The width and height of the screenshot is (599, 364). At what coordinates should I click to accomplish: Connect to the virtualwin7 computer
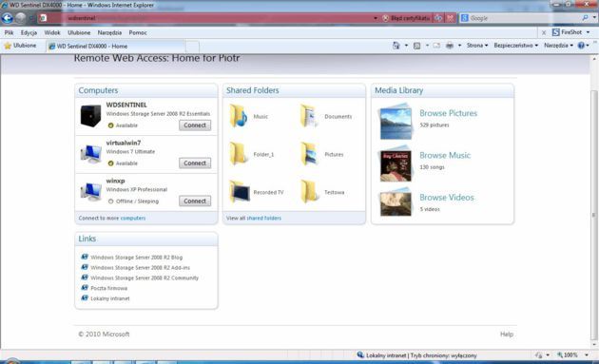(x=195, y=163)
